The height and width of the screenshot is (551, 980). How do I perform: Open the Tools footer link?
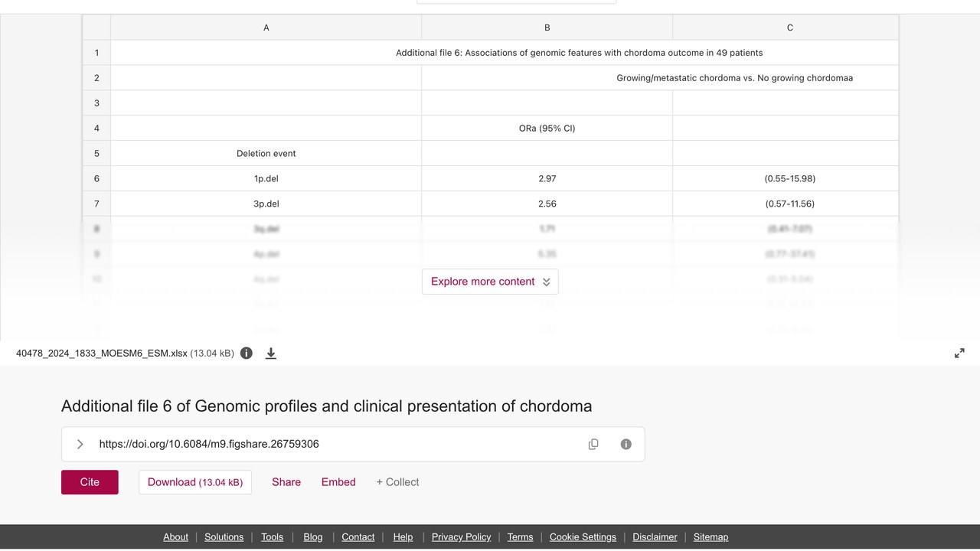point(273,537)
